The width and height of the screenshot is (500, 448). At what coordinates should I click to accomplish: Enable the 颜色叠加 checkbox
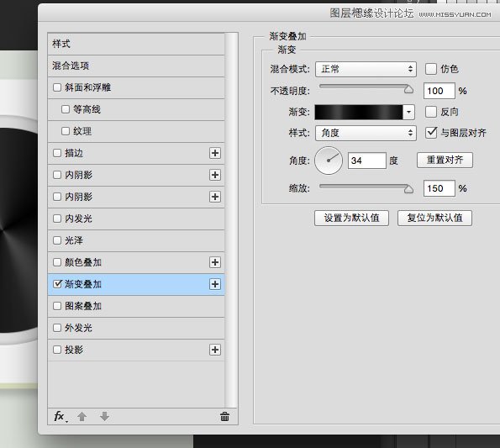click(x=57, y=262)
